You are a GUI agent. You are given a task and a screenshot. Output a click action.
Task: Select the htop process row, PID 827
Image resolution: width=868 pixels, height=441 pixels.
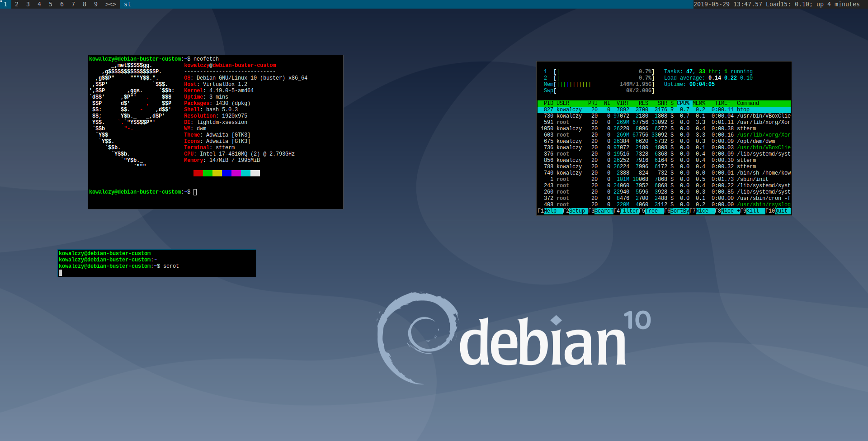(x=664, y=110)
